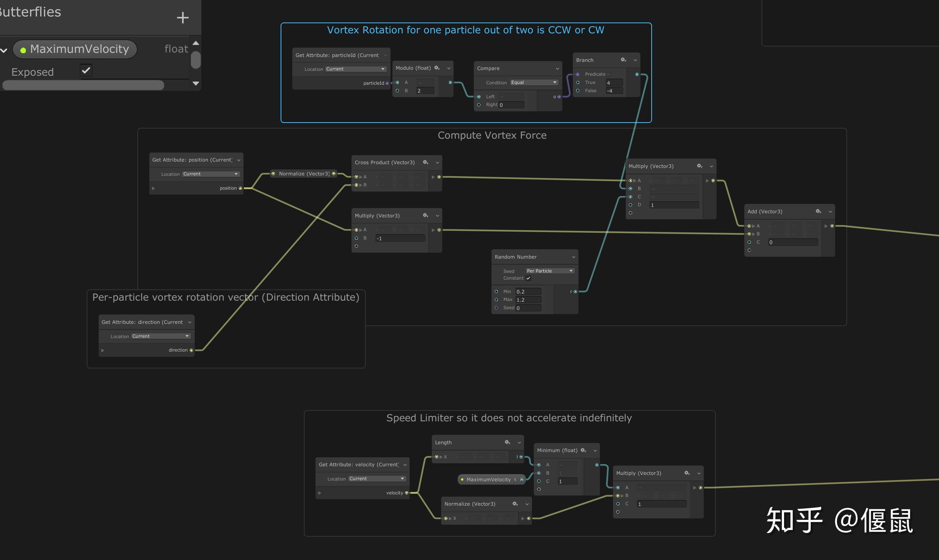
Task: Click the gear icon on the lower Normalize (Vector3) node
Action: tap(515, 504)
